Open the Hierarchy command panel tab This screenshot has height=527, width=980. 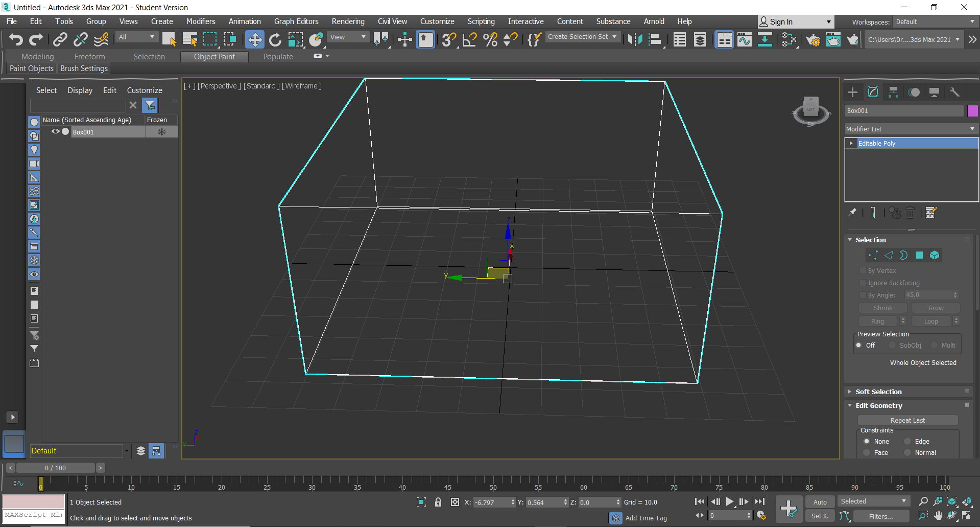click(893, 92)
